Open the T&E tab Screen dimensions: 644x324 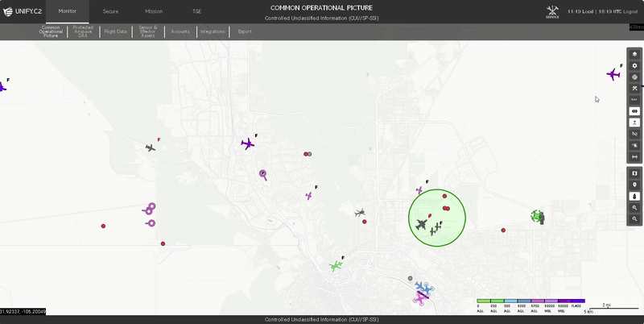197,11
